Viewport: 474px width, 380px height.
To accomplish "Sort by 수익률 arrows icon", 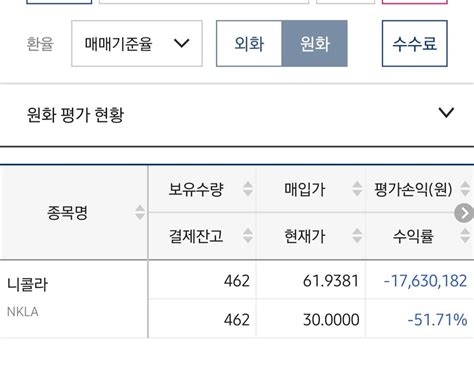I will (465, 236).
